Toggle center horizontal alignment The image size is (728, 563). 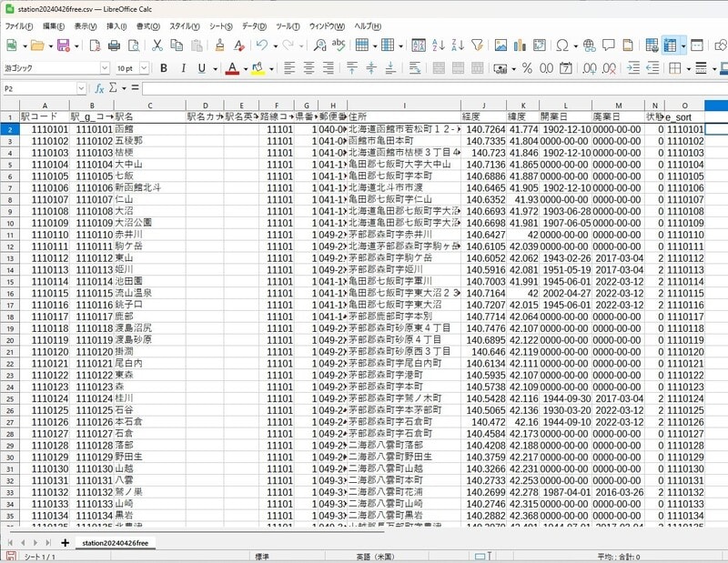pos(308,68)
